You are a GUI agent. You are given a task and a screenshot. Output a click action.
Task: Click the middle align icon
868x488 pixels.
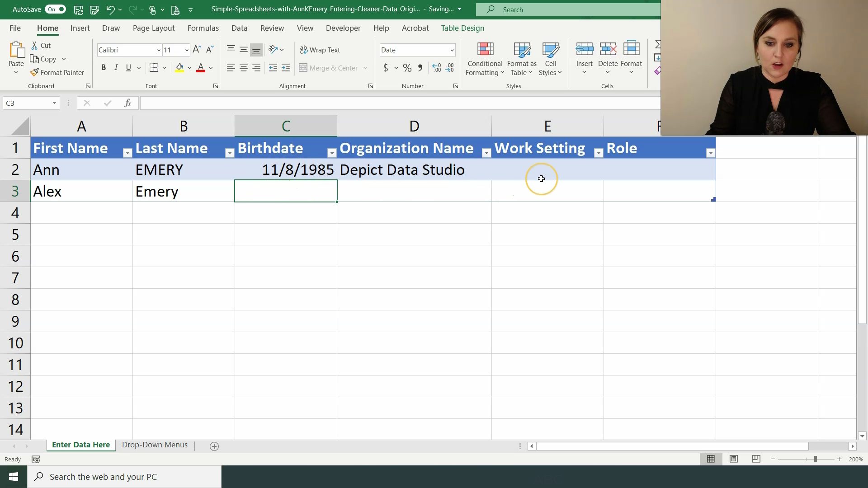coord(243,50)
